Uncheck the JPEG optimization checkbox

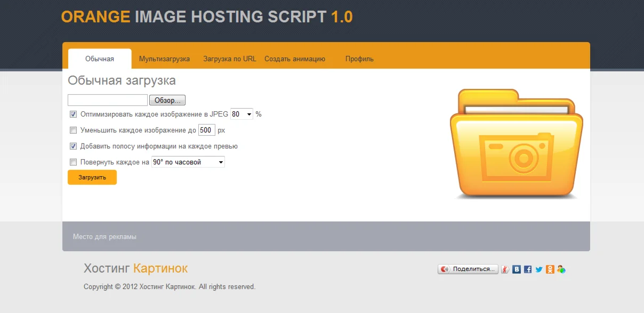74,114
